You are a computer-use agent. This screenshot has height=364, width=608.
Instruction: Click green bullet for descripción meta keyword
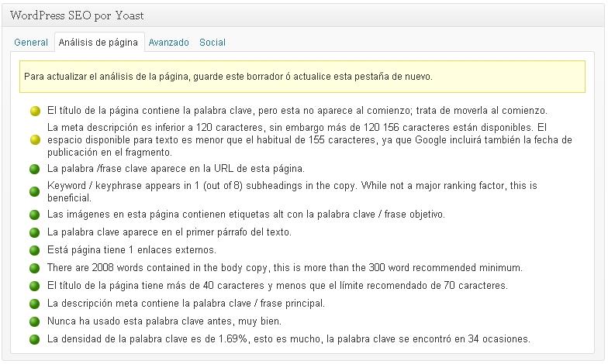(x=34, y=304)
